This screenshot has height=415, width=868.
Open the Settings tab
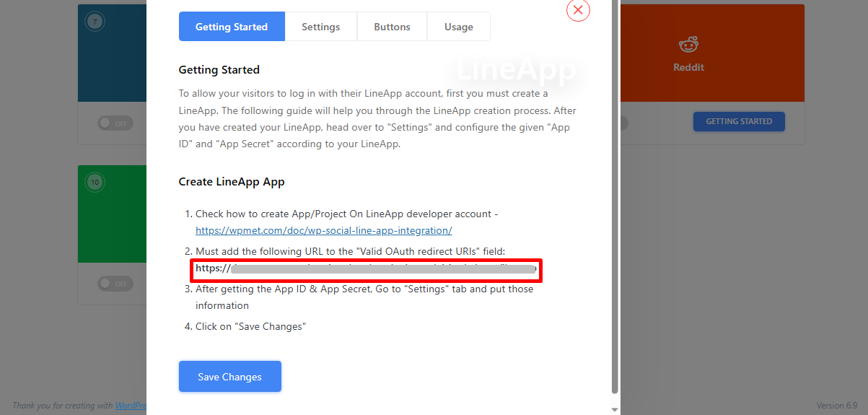pos(321,27)
